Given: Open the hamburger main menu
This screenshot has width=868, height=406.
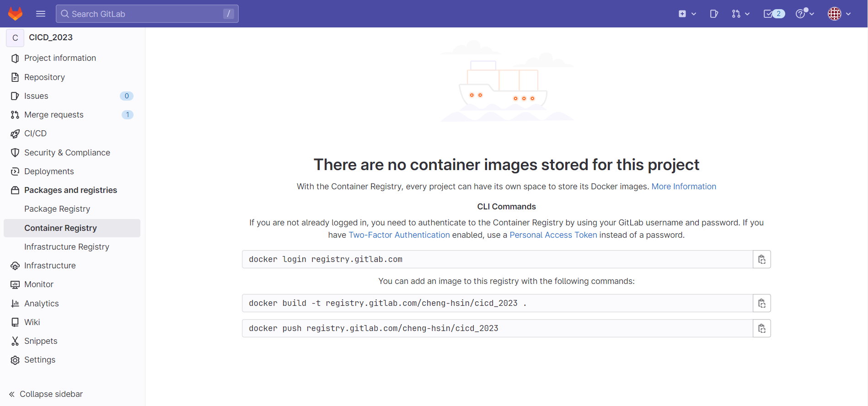Looking at the screenshot, I should click(x=41, y=14).
